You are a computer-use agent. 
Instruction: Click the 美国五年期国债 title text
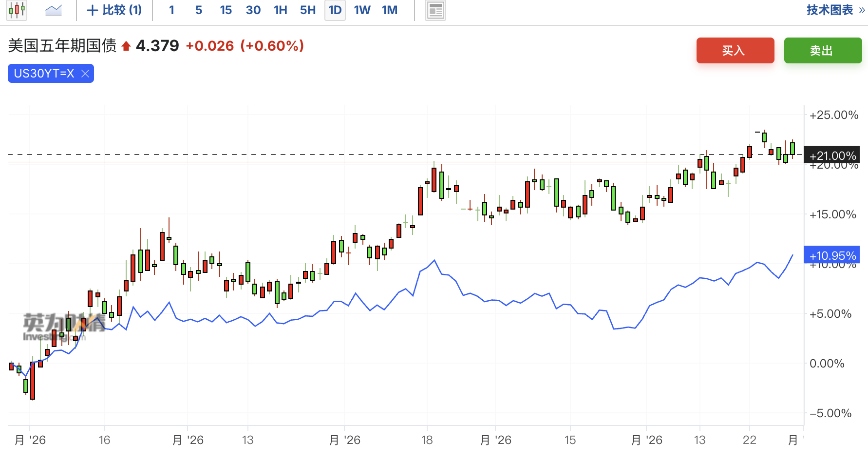point(62,46)
